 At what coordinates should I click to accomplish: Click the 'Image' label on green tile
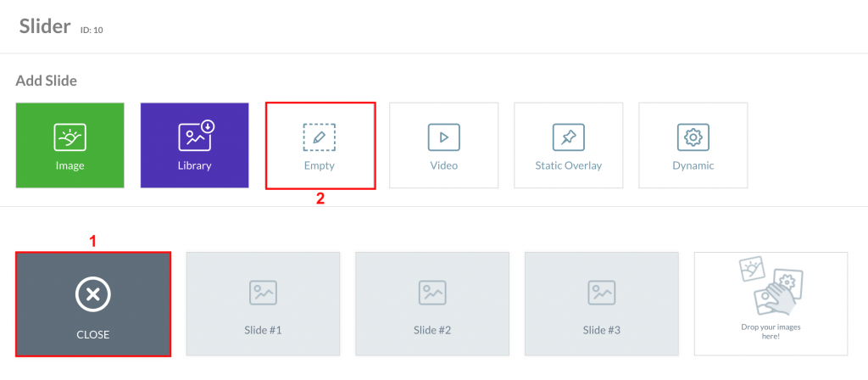pyautogui.click(x=70, y=165)
